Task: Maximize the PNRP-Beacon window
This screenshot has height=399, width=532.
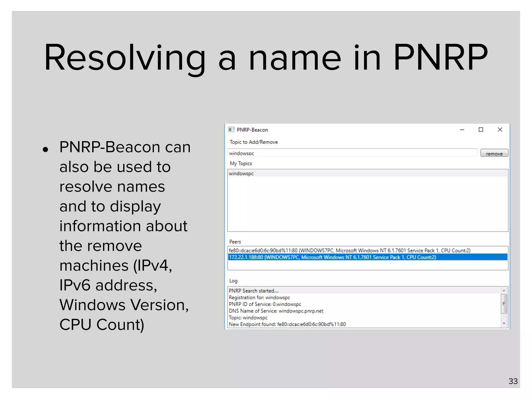Action: click(481, 130)
